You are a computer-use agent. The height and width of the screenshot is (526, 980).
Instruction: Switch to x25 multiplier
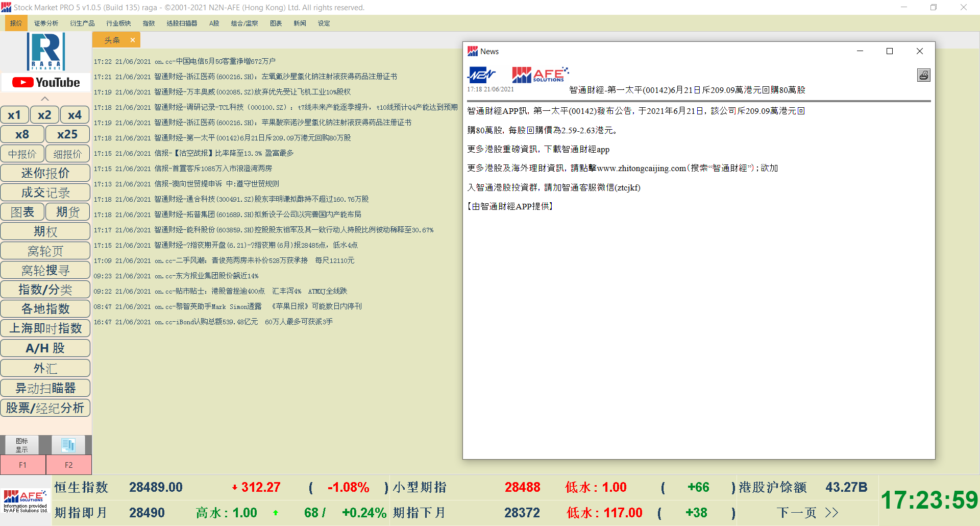pyautogui.click(x=67, y=134)
